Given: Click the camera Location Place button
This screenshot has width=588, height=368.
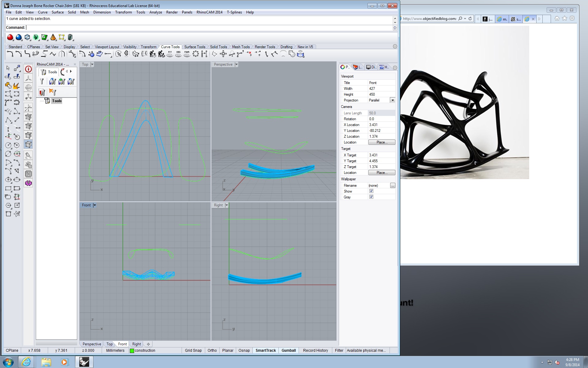Looking at the screenshot, I should click(382, 142).
